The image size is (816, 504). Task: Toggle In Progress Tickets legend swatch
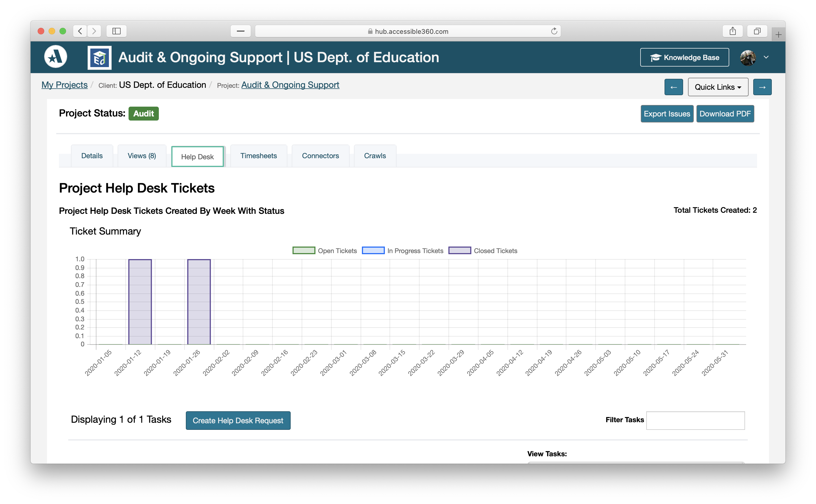click(x=373, y=250)
